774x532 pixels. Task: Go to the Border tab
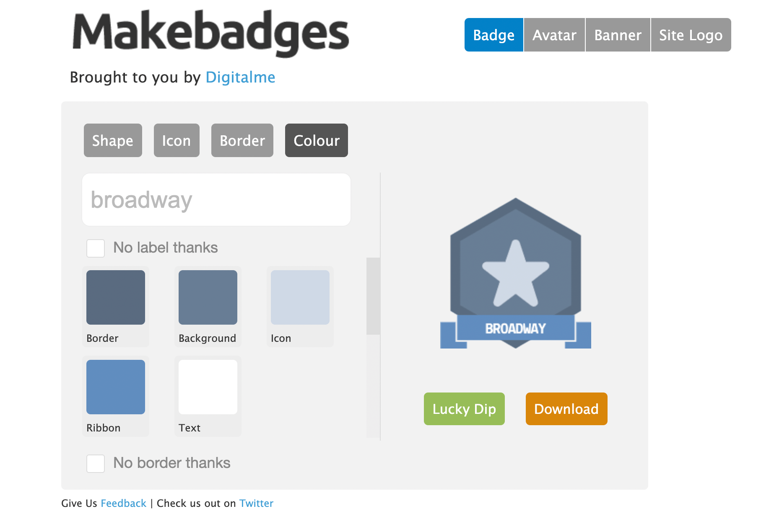tap(242, 140)
